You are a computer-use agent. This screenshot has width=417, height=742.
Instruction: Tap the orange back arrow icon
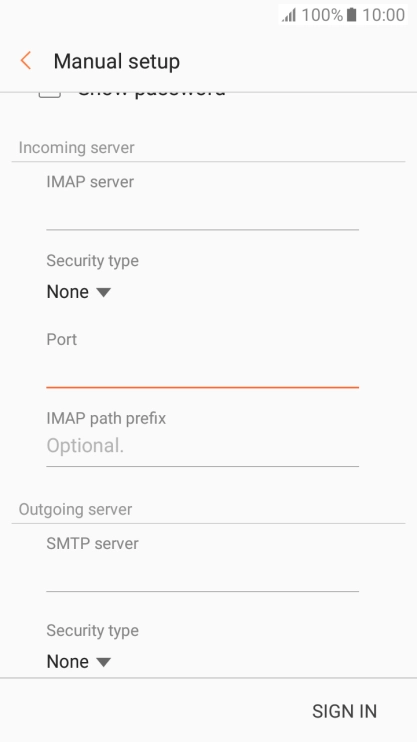tap(26, 61)
